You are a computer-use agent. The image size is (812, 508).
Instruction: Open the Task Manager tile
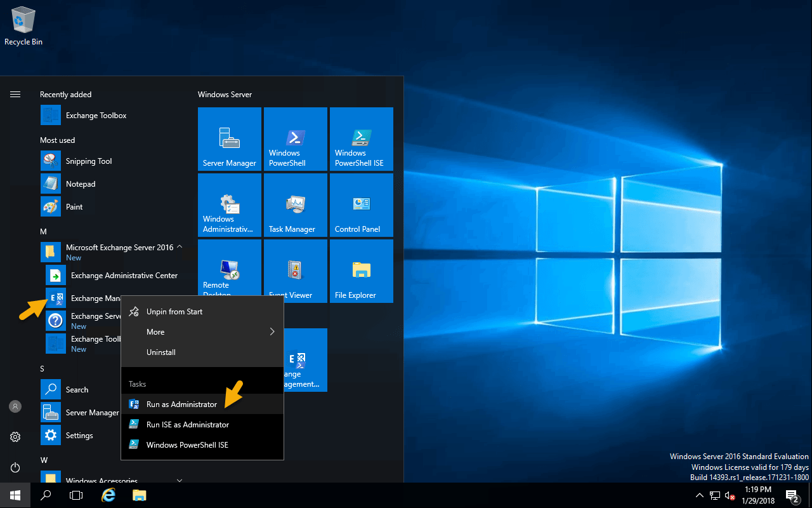296,205
